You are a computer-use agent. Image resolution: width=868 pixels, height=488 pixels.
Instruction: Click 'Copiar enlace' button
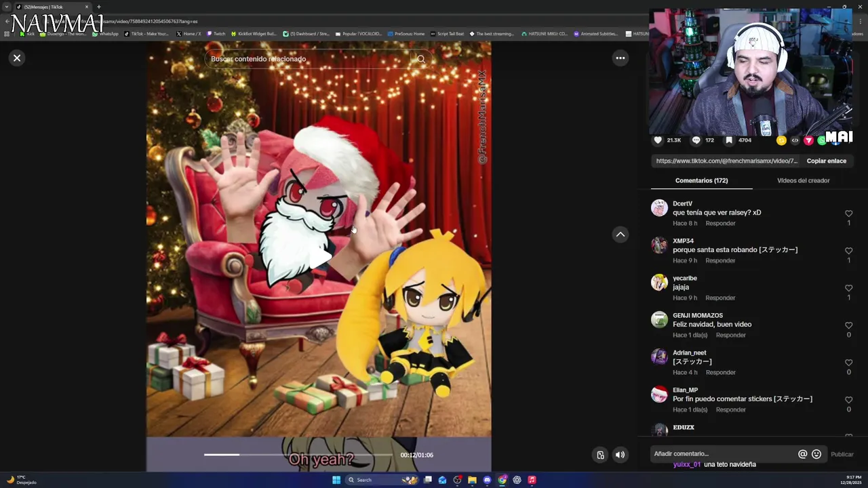(826, 161)
